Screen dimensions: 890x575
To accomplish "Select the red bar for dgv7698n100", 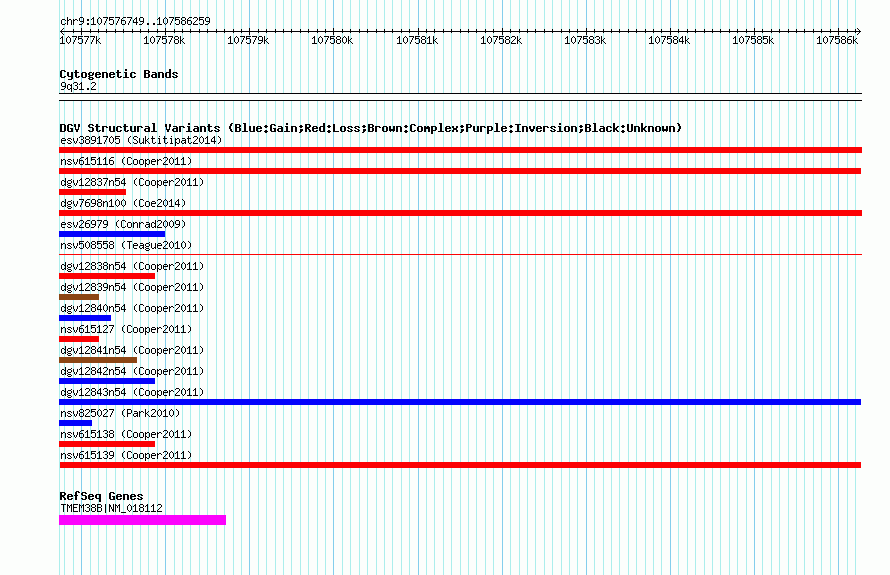I will 460,213.
